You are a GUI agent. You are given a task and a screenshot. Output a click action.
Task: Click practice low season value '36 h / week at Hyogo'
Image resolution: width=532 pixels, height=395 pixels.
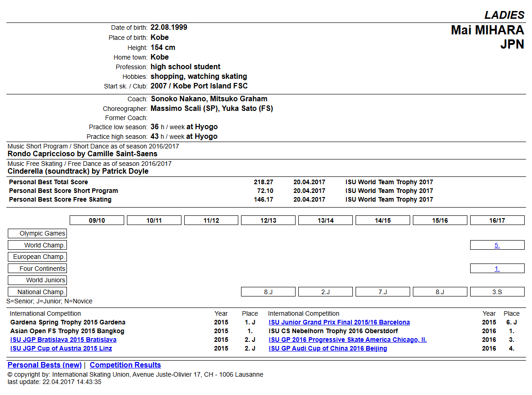point(184,127)
